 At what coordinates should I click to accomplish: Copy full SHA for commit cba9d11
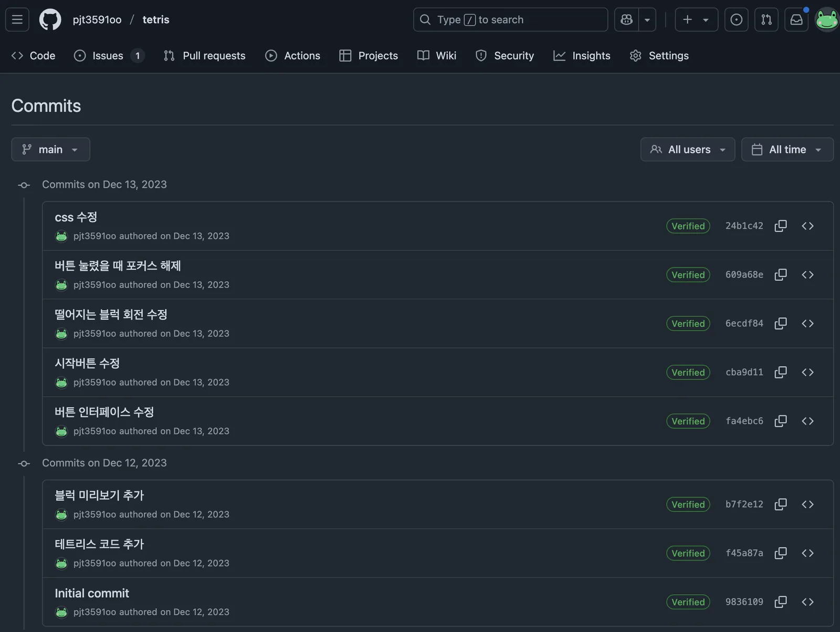point(781,372)
